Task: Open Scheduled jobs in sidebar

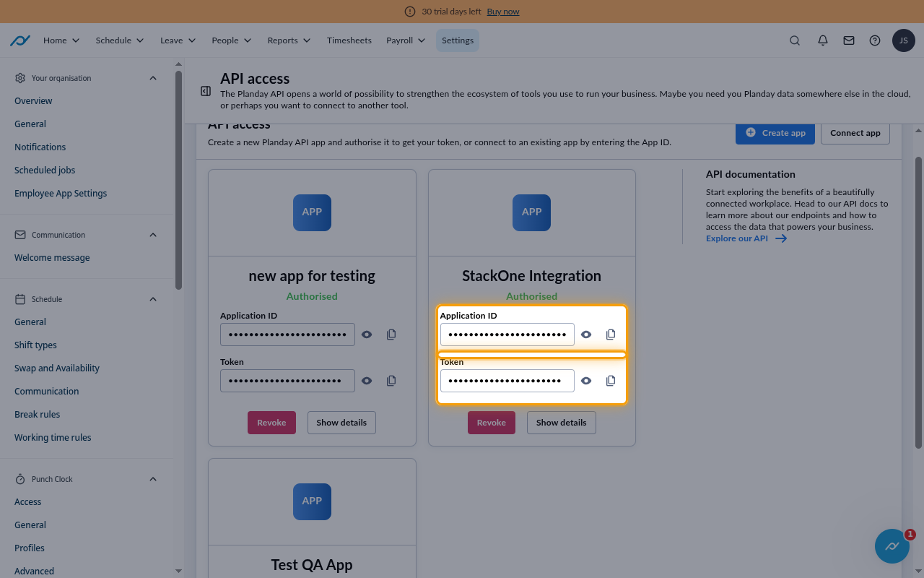Action: pyautogui.click(x=45, y=171)
